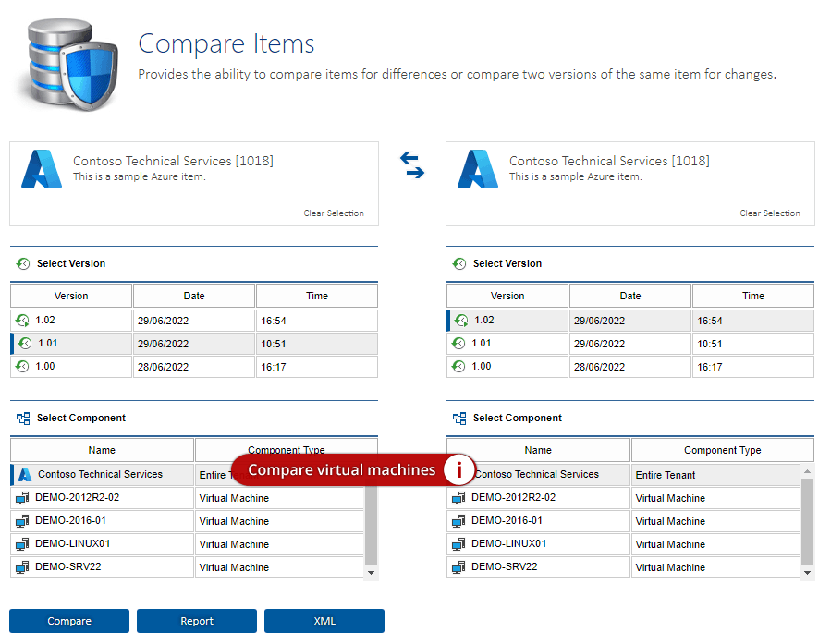
Task: Click version 1.01 icon in right table
Action: pyautogui.click(x=458, y=343)
